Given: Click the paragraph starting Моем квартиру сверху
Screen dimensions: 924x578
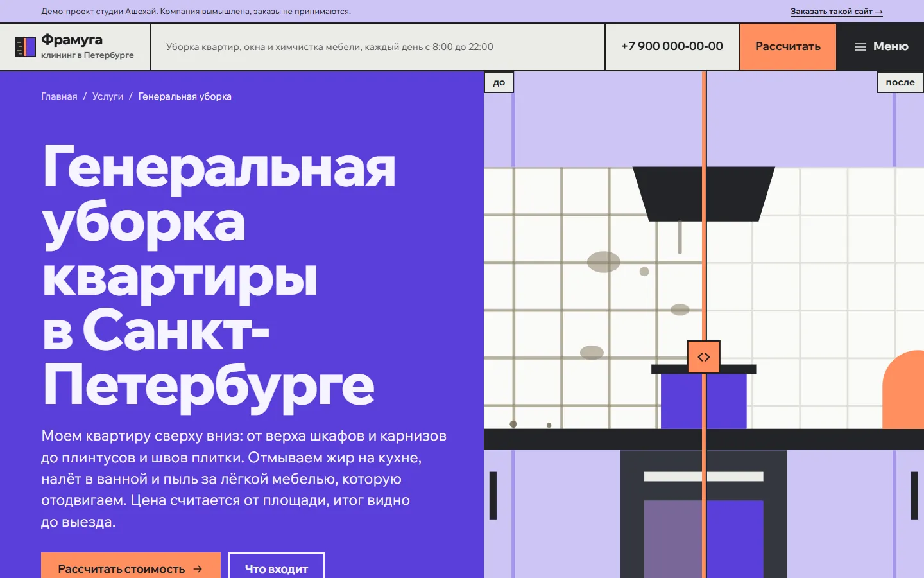Looking at the screenshot, I should coord(244,478).
